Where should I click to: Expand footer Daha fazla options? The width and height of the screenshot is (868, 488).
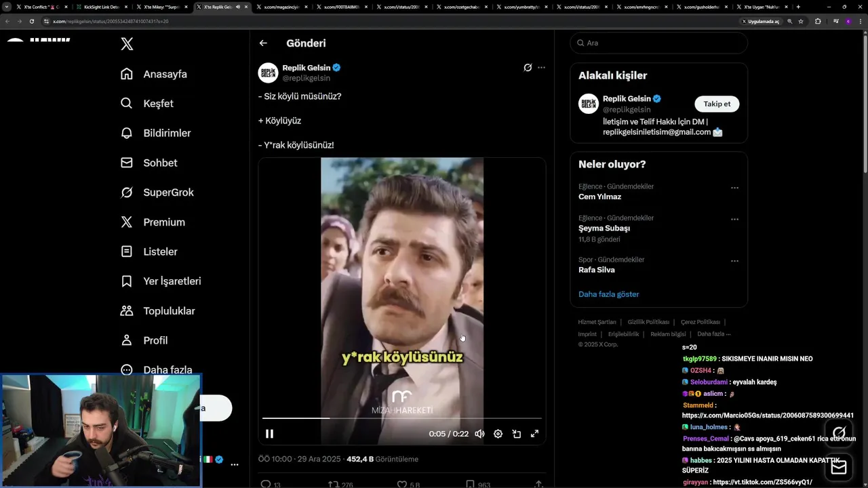[713, 333]
